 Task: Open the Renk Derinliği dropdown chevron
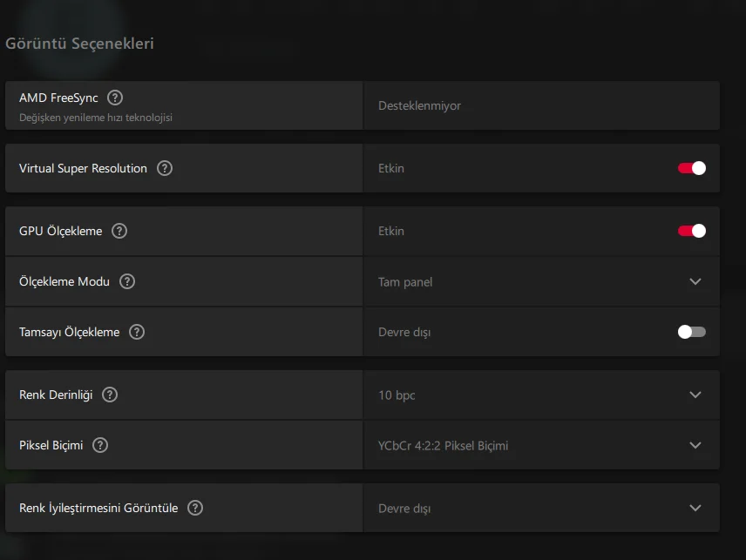(x=695, y=395)
